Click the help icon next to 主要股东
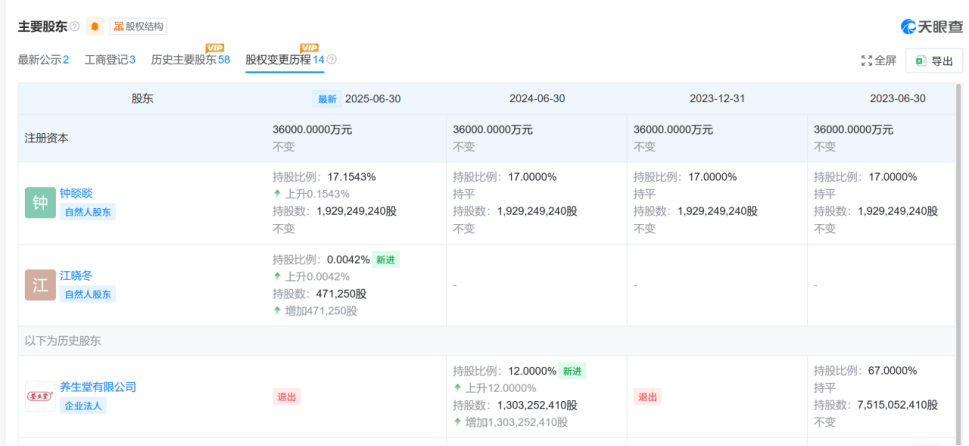 pyautogui.click(x=75, y=26)
